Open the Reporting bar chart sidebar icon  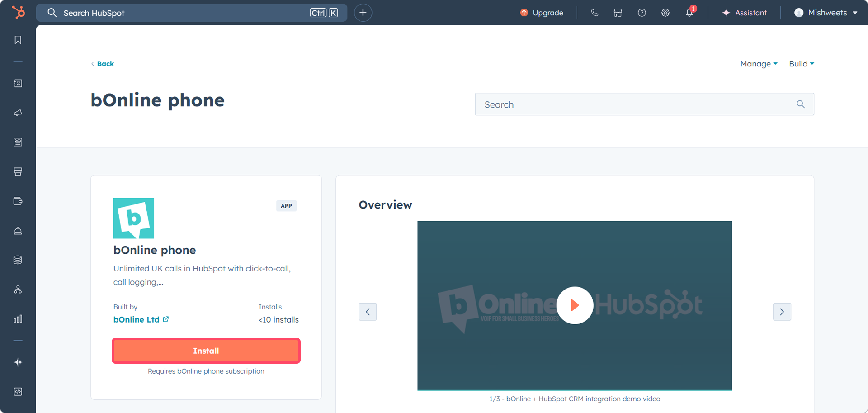click(18, 319)
